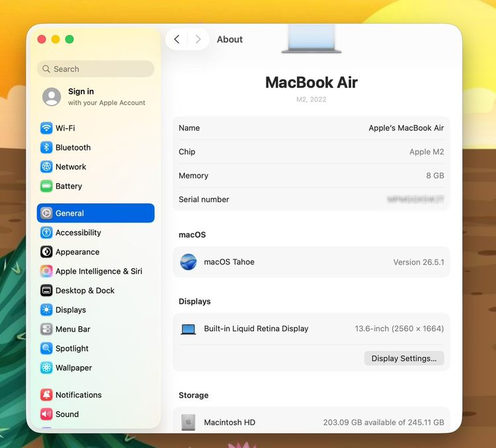
Task: Click the built-in display laptop icon
Action: pyautogui.click(x=188, y=329)
